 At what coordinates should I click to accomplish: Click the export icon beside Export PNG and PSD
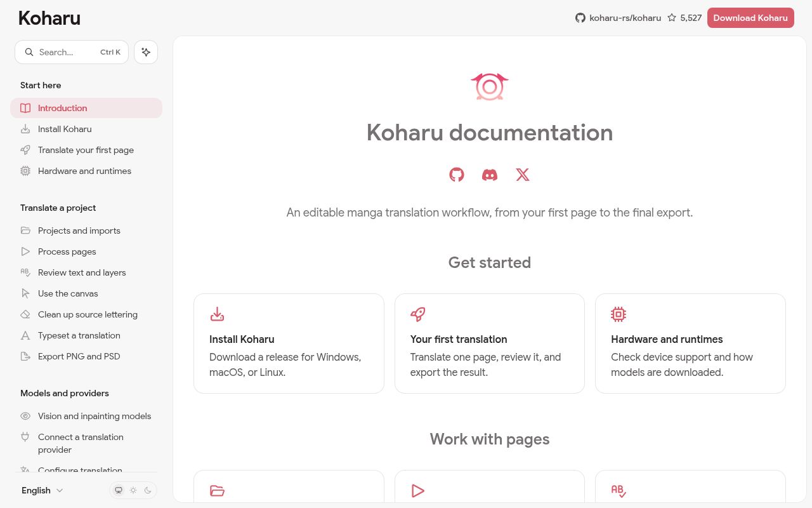tap(25, 356)
